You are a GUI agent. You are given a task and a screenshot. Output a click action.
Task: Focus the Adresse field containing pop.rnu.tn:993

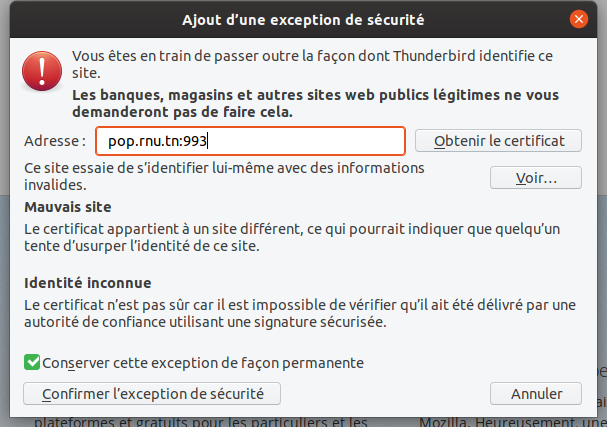point(250,141)
